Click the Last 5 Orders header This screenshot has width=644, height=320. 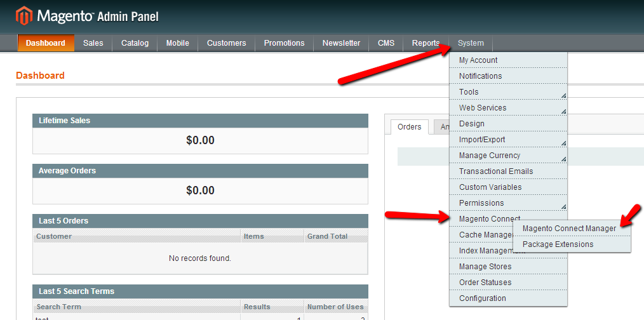click(201, 221)
